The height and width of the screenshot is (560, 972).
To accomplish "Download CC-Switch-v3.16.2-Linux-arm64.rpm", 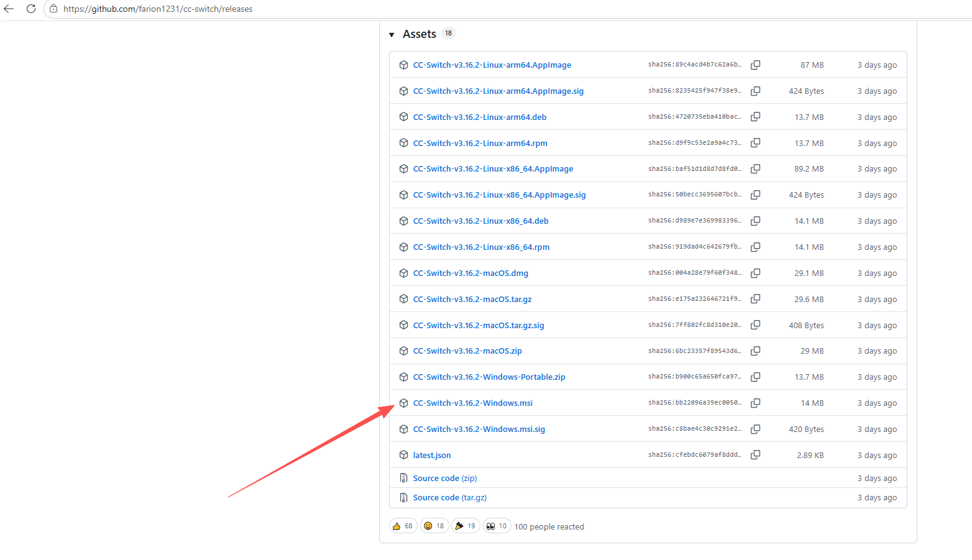I will (x=480, y=144).
